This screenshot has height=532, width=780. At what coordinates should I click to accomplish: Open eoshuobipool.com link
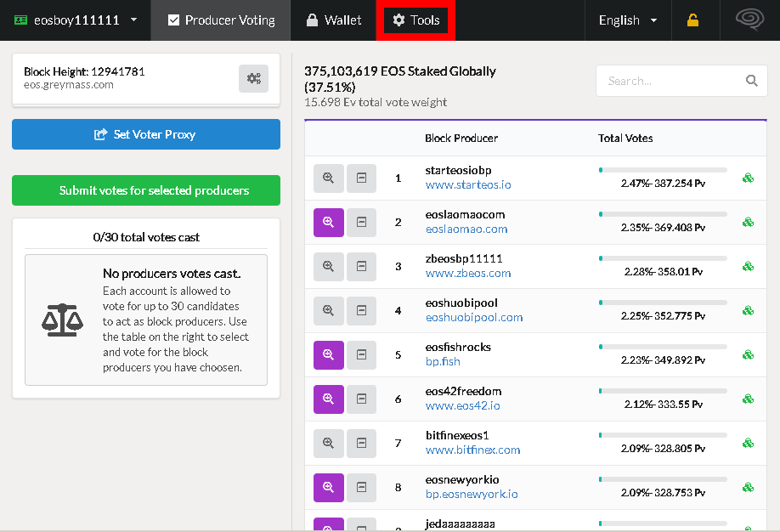474,318
